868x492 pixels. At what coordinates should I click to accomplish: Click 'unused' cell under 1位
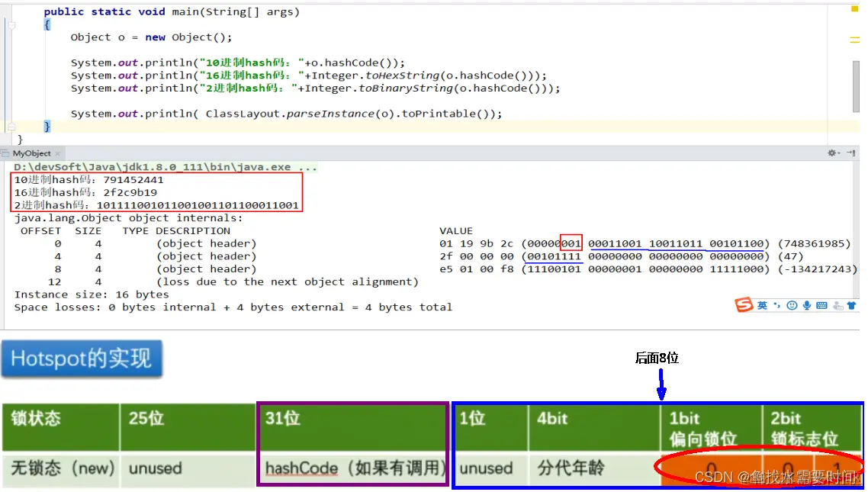click(x=486, y=468)
